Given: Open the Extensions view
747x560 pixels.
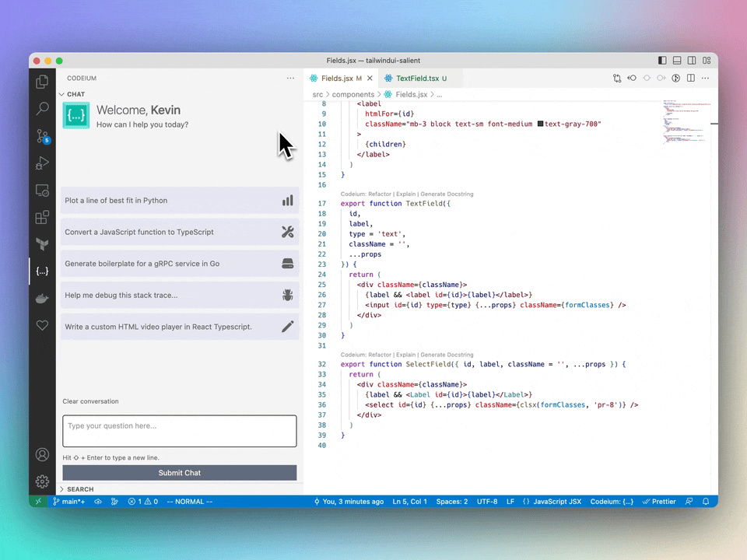Looking at the screenshot, I should click(x=42, y=218).
